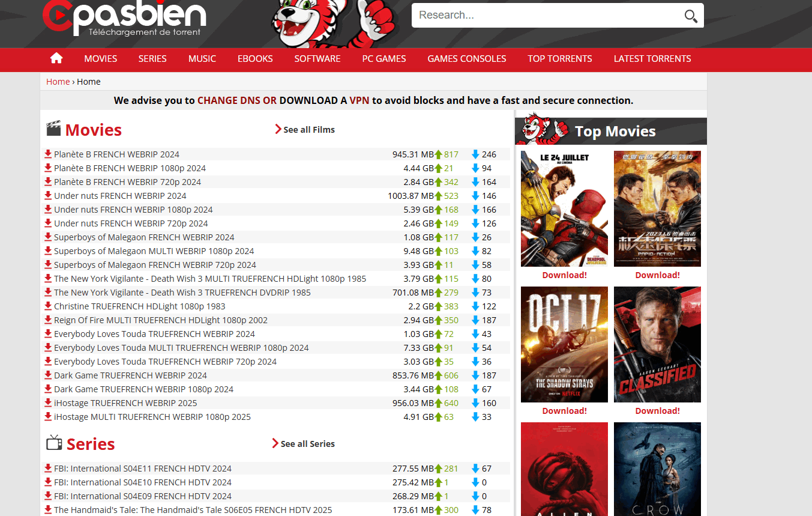
Task: Open the SOFTWARE menu
Action: [317, 59]
